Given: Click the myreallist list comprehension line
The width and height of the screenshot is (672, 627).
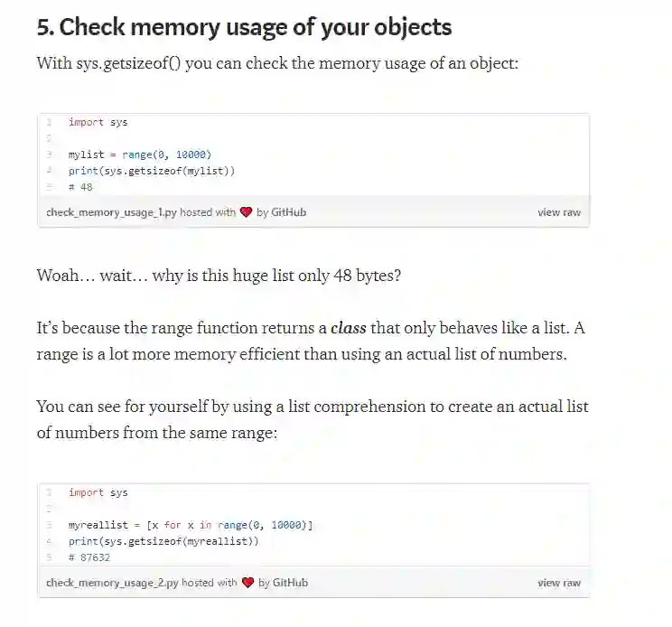Looking at the screenshot, I should click(190, 525).
